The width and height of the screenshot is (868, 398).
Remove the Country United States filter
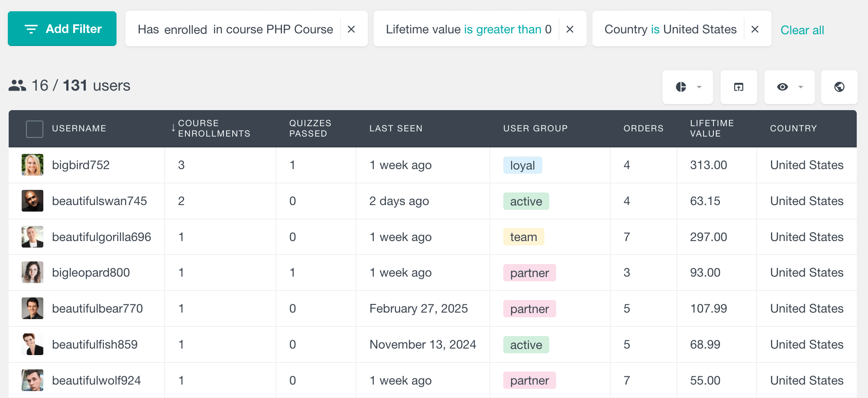coord(755,29)
